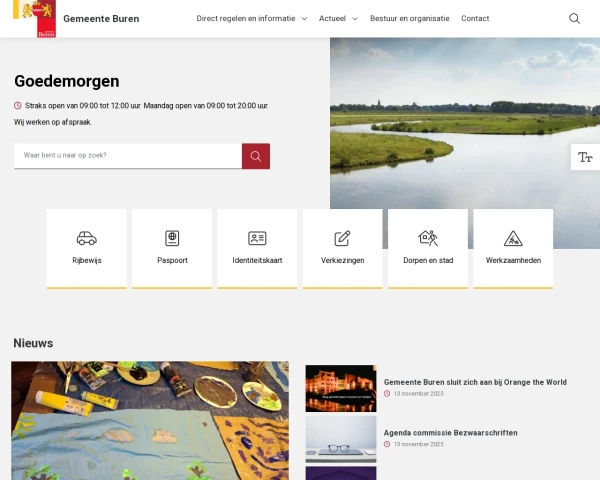Open search via header magnifier icon
Image resolution: width=600 pixels, height=480 pixels.
[574, 18]
